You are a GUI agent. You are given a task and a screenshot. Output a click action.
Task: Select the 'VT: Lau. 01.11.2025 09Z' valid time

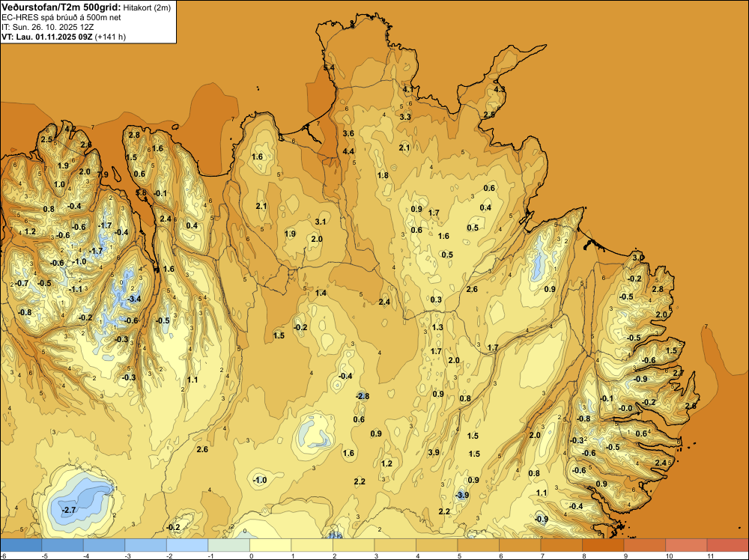point(47,37)
